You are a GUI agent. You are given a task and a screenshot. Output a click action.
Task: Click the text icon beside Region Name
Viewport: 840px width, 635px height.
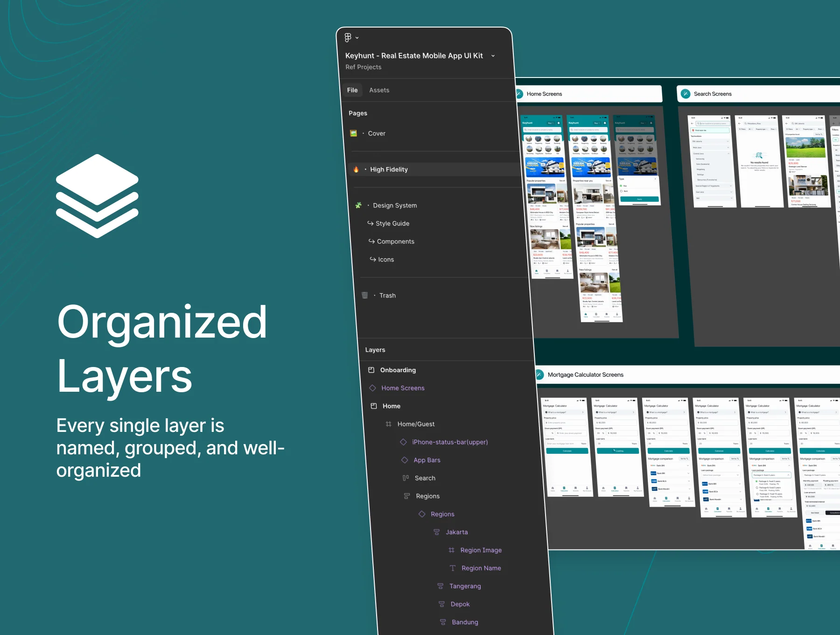tap(453, 568)
